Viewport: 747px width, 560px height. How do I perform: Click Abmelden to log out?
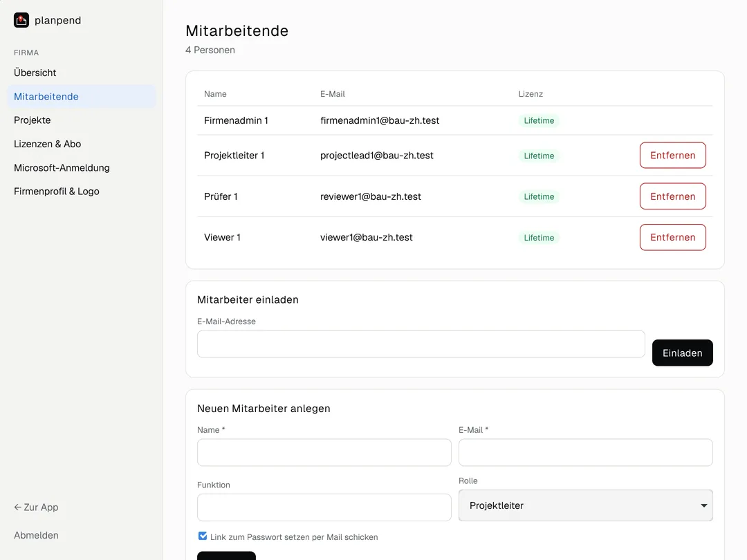pyautogui.click(x=36, y=535)
